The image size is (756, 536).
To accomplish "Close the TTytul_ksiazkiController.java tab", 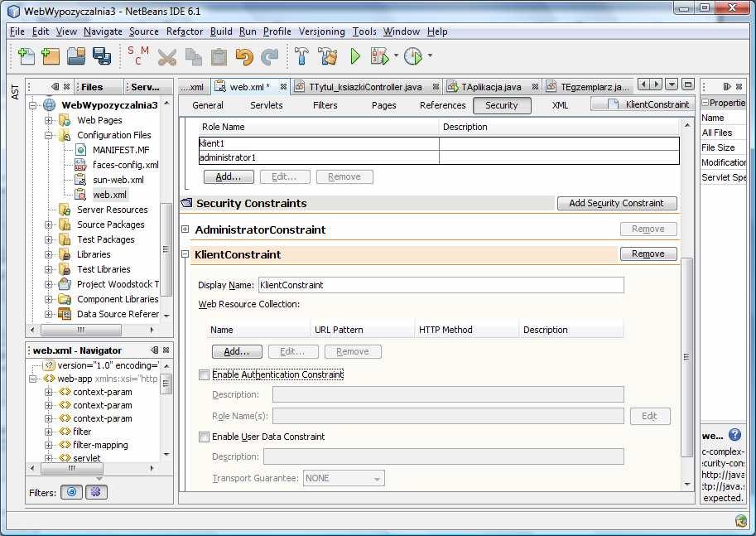I will click(x=436, y=87).
